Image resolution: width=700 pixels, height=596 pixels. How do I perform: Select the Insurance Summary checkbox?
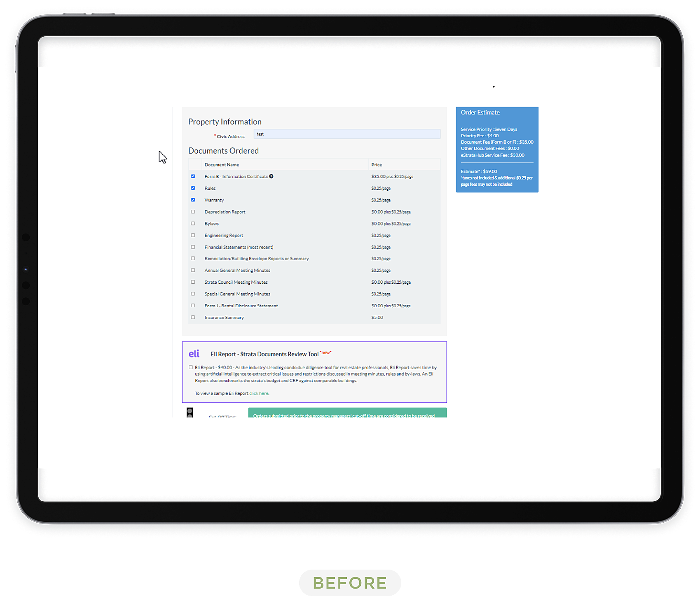pos(193,318)
